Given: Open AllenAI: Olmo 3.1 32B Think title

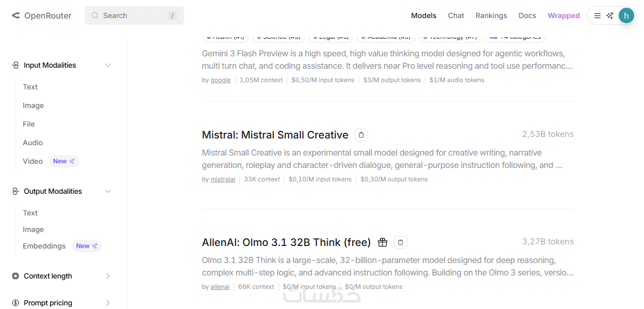Looking at the screenshot, I should 286,242.
